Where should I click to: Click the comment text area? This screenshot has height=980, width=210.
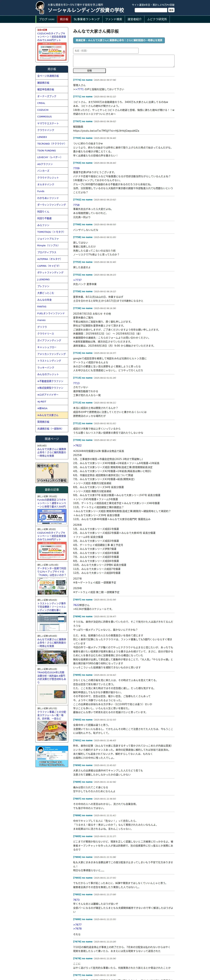123,61
